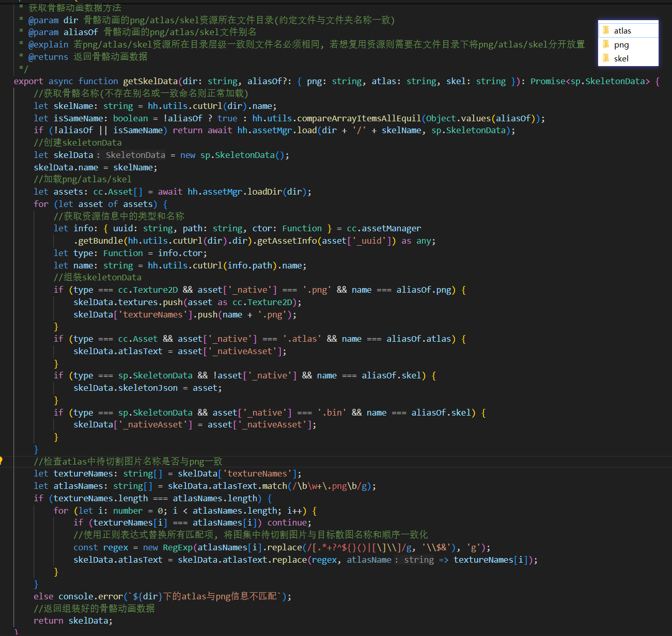Click the SkeletonData inlay type hint
The image size is (672, 636).
point(135,155)
